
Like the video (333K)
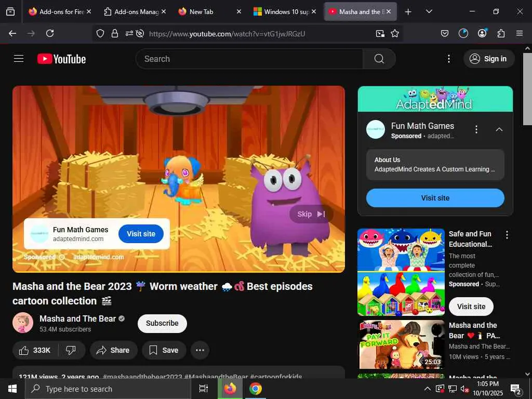35,350
